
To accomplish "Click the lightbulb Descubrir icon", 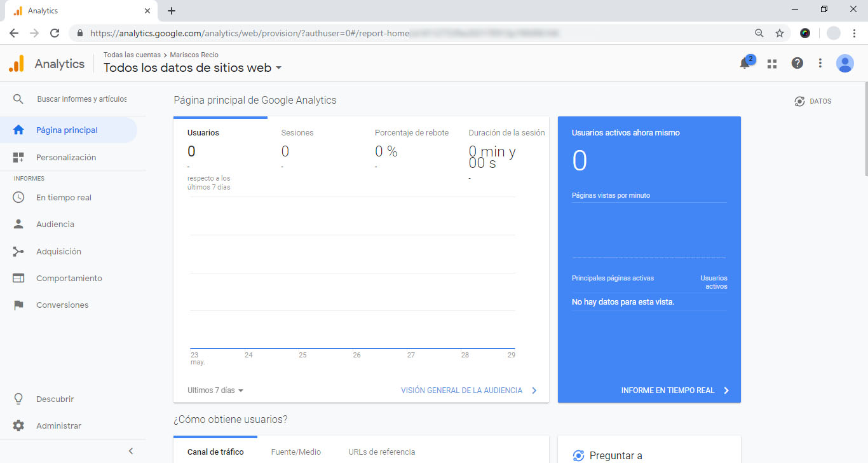I will click(x=18, y=399).
